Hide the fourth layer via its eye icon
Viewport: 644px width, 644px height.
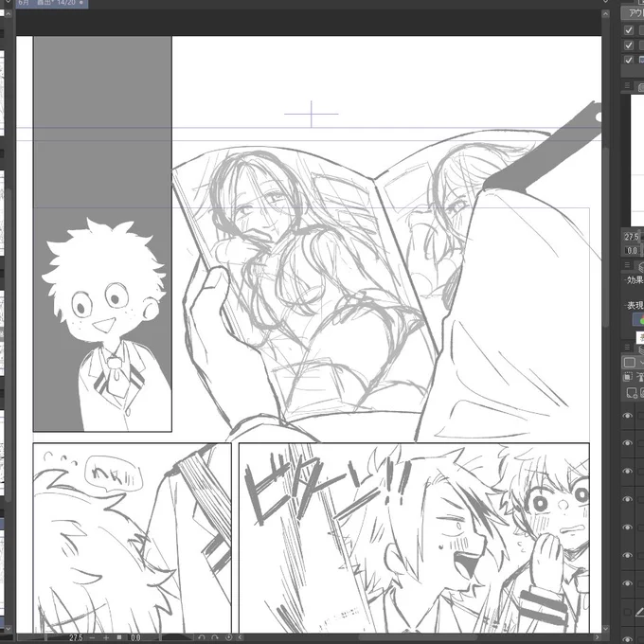click(627, 499)
